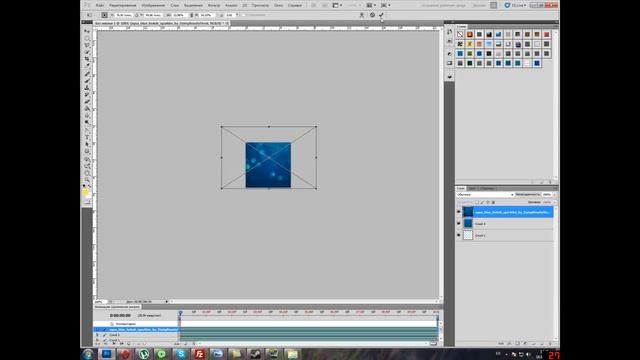Convert to frame animation button
This screenshot has height=360, width=640.
[433, 344]
